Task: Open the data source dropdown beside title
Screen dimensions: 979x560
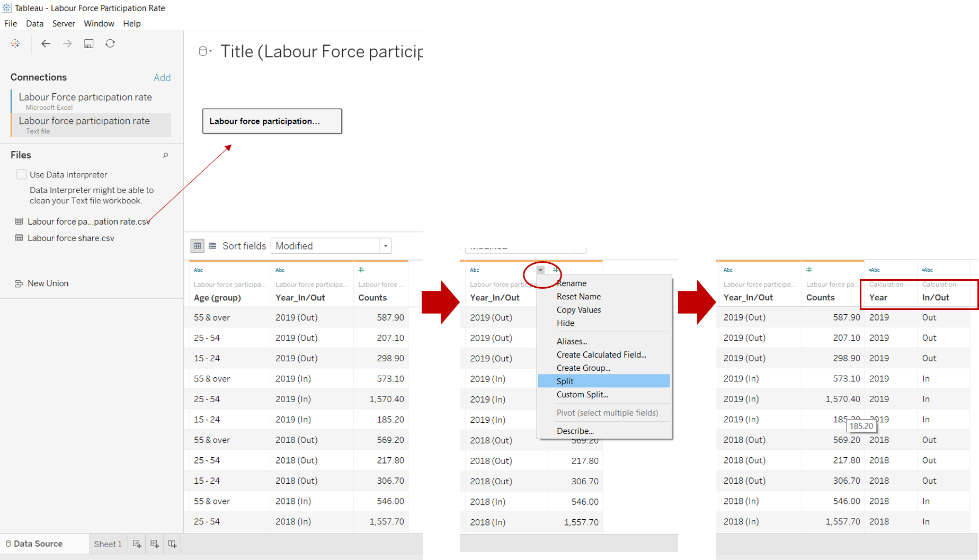Action: click(205, 51)
